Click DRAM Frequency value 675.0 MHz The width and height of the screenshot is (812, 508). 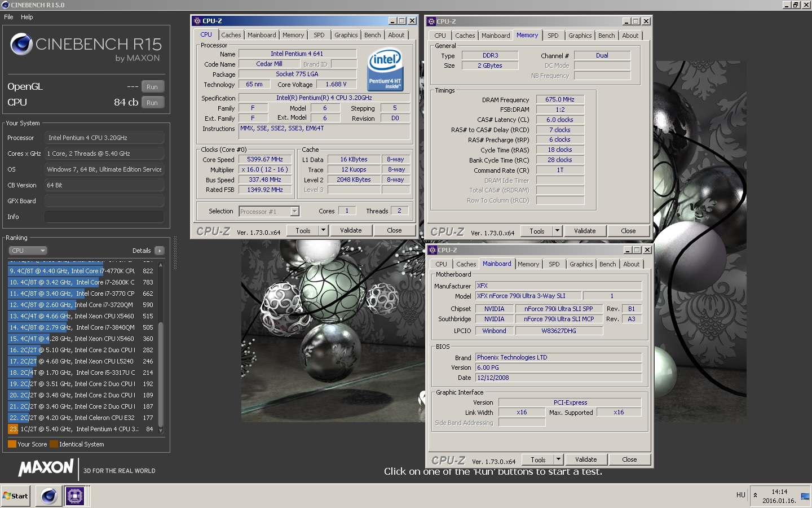(x=560, y=99)
